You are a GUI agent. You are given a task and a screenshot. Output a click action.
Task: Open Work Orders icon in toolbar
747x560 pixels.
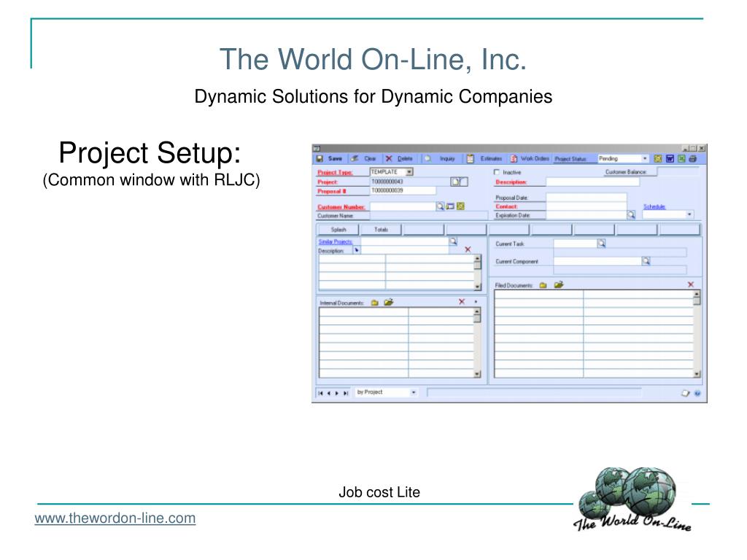tap(514, 158)
